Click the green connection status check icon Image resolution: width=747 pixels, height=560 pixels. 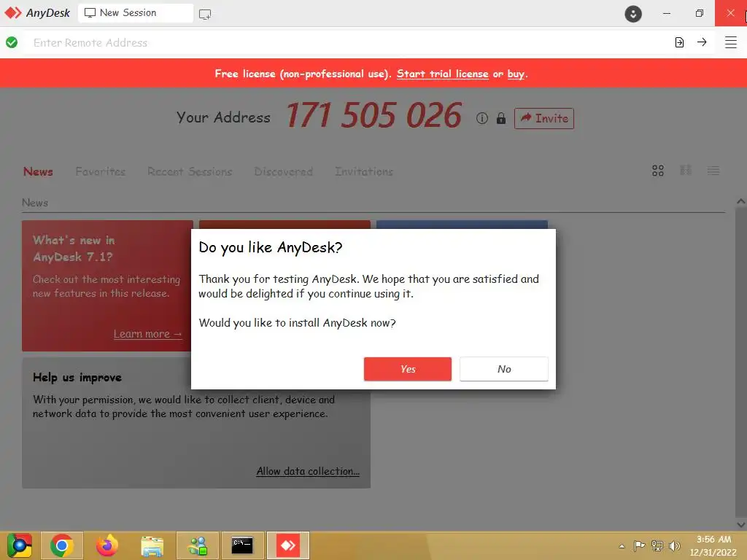[12, 42]
